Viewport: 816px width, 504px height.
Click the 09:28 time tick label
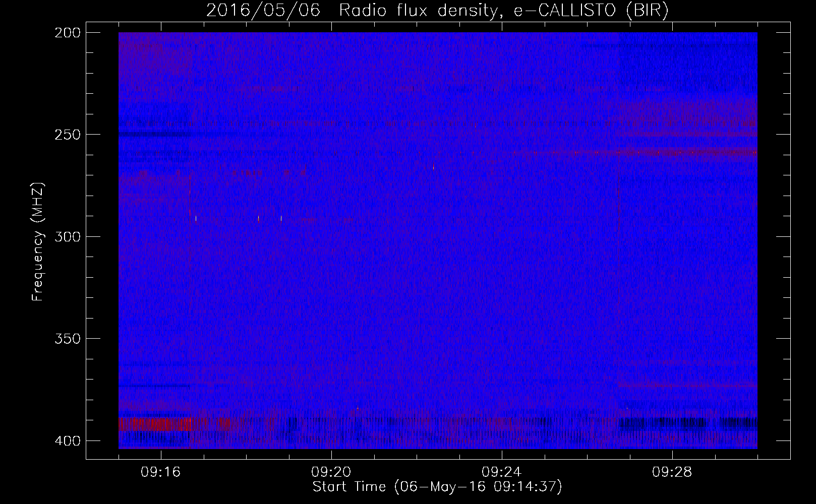(672, 472)
